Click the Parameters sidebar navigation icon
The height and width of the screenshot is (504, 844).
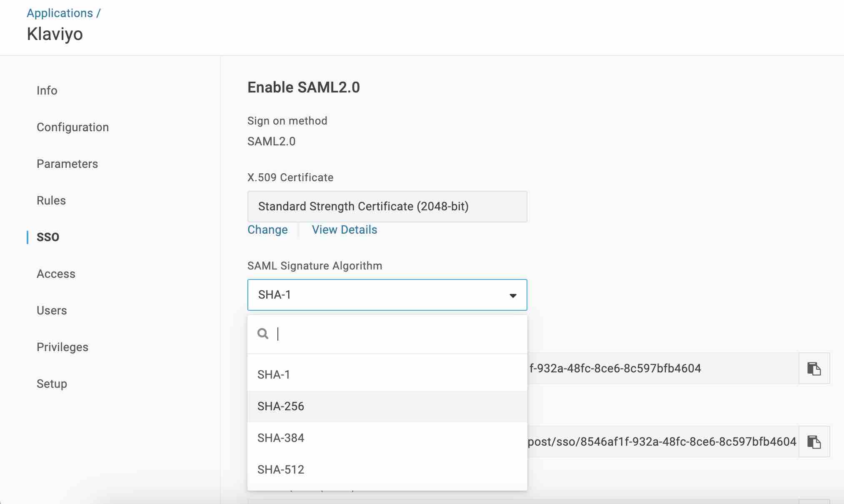pyautogui.click(x=68, y=164)
